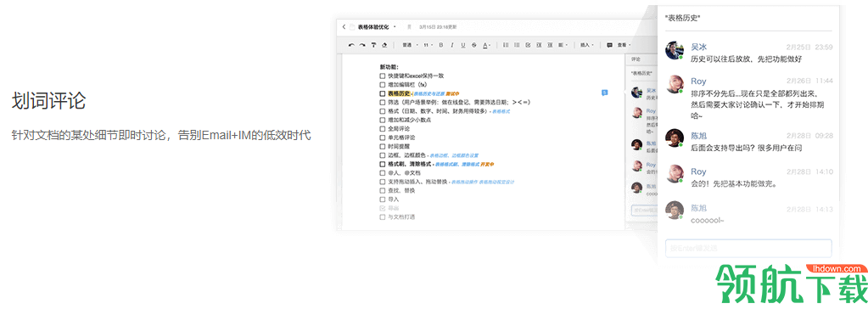Click 吴冰's avatar in the comment popup
Image resolution: width=868 pixels, height=309 pixels.
tap(675, 51)
